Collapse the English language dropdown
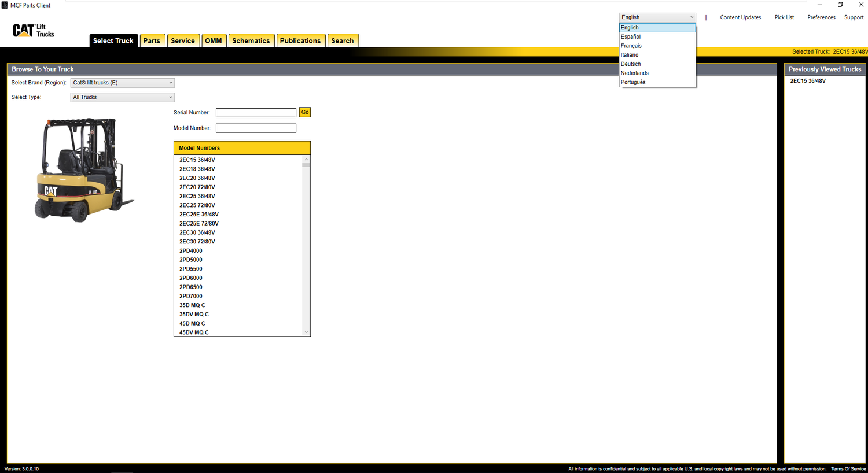The image size is (868, 473). click(x=657, y=17)
